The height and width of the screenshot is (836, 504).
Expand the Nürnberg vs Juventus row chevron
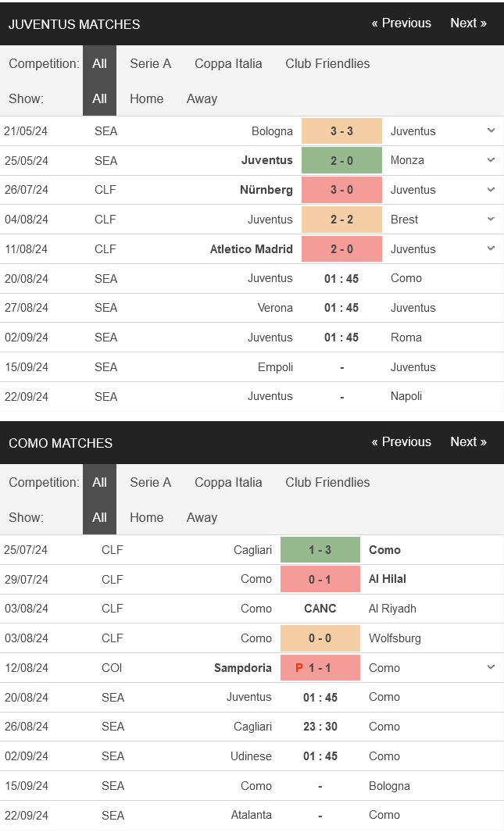491,190
